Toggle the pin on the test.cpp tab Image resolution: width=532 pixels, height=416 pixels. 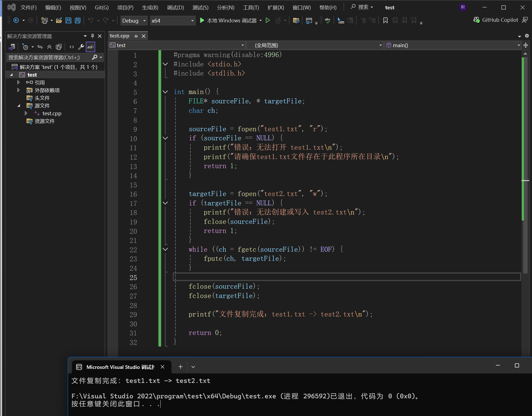[136, 36]
